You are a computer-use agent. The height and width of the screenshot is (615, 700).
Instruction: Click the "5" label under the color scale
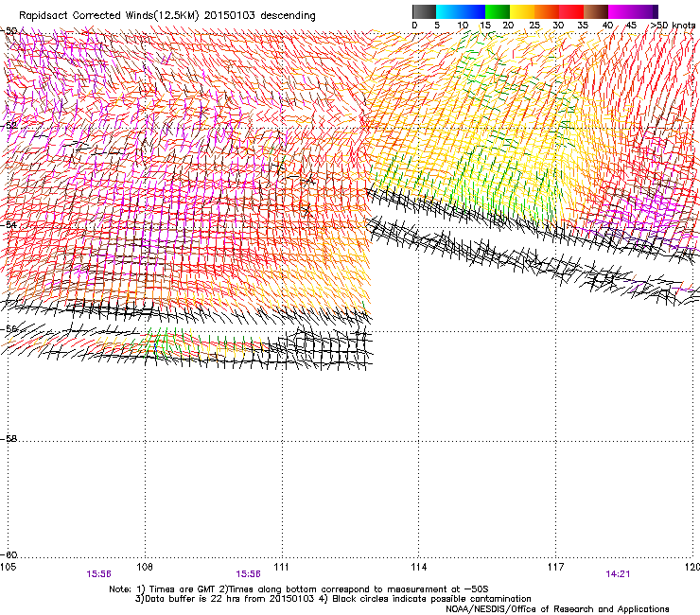[x=437, y=26]
